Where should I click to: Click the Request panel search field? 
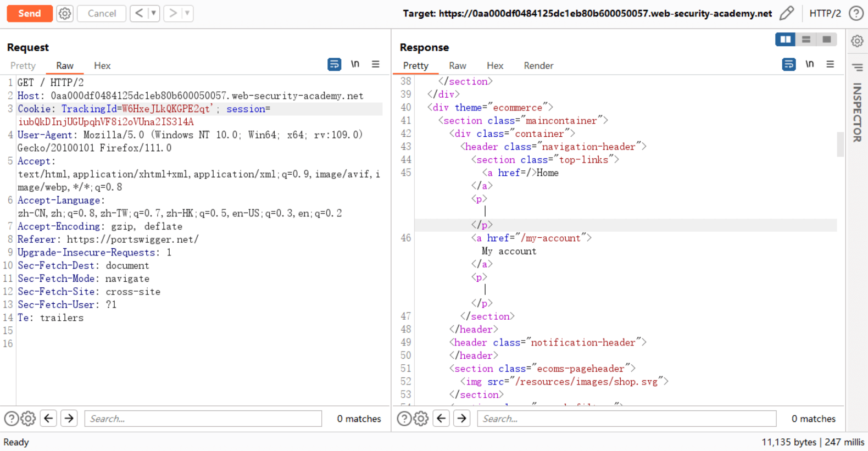point(203,419)
